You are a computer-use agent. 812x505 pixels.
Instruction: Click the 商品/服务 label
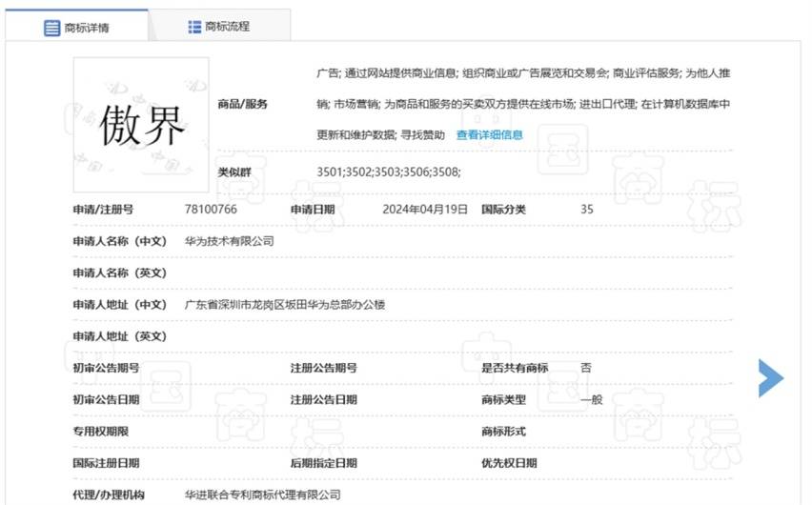pos(242,104)
